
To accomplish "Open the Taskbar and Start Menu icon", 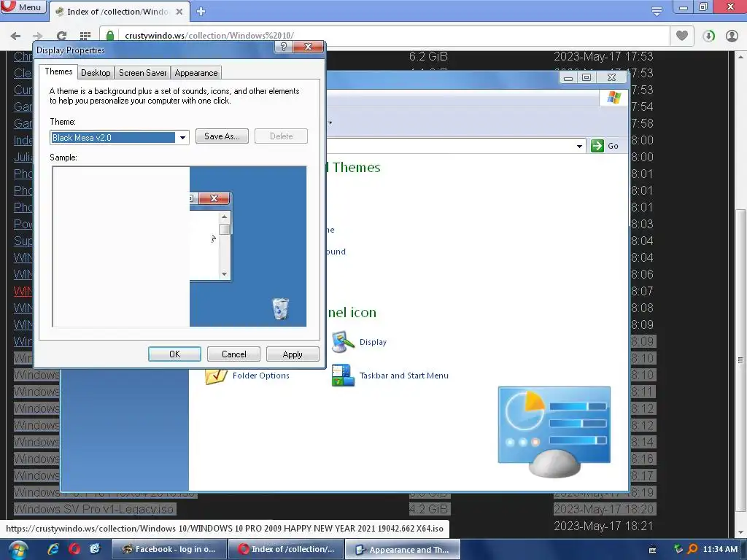I will [x=343, y=376].
